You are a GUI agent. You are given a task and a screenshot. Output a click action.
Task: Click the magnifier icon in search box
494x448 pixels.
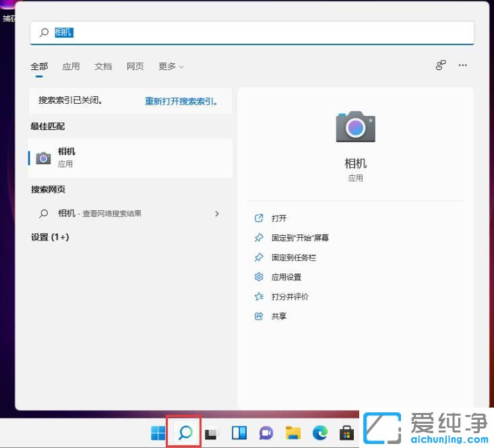(x=44, y=32)
